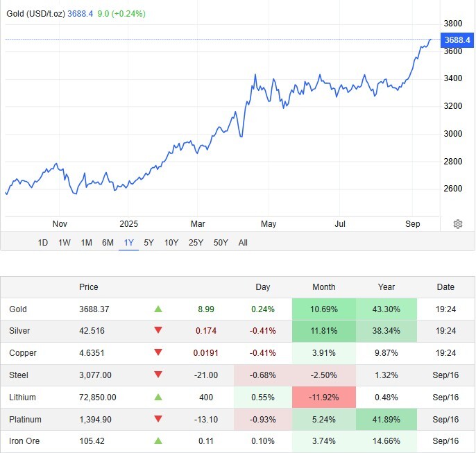Show the All time range

[x=242, y=243]
